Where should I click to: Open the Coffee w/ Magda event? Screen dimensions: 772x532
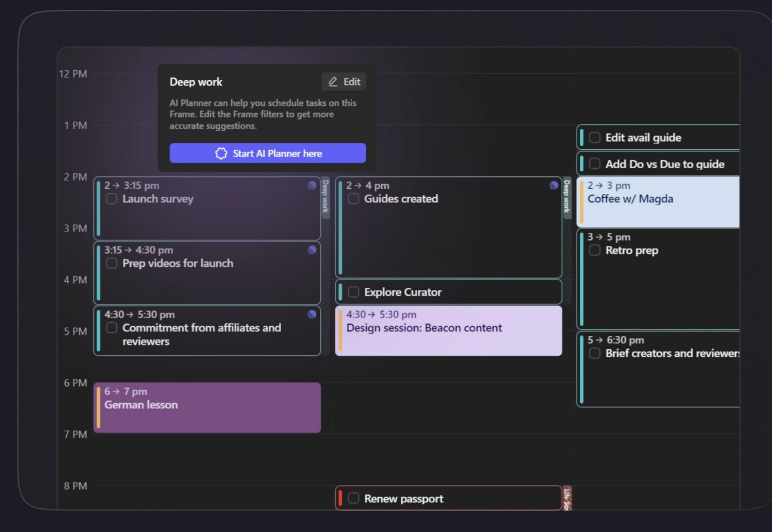coord(658,202)
